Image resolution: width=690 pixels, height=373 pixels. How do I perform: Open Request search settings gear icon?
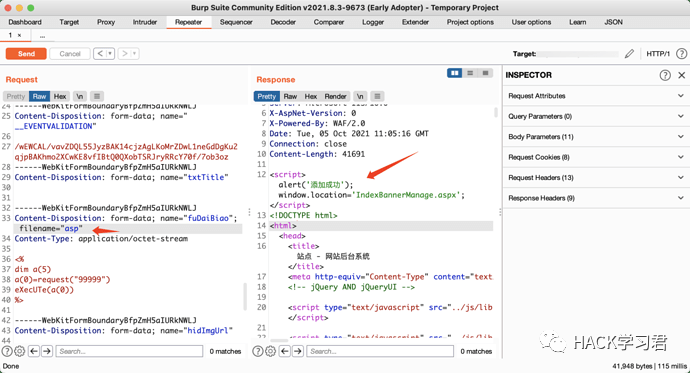pos(19,351)
